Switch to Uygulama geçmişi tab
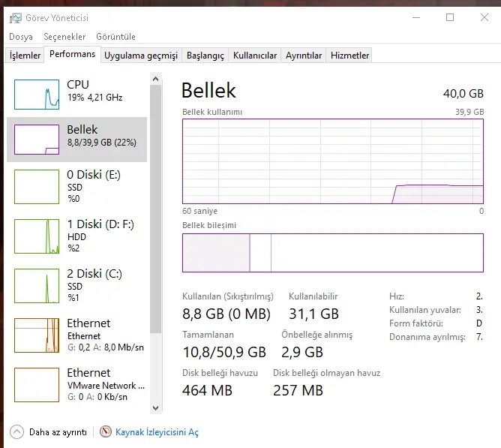The width and height of the screenshot is (501, 448). pos(141,56)
